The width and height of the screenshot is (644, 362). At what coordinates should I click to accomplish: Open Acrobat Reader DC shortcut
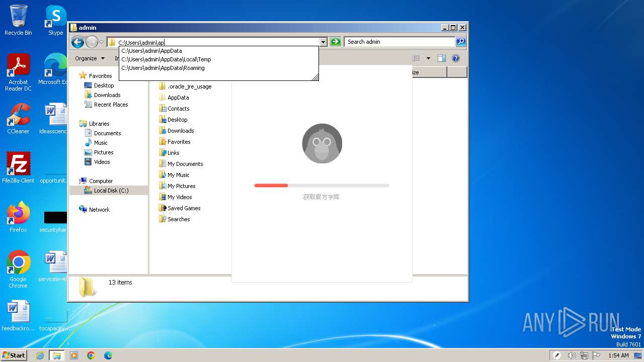point(18,72)
